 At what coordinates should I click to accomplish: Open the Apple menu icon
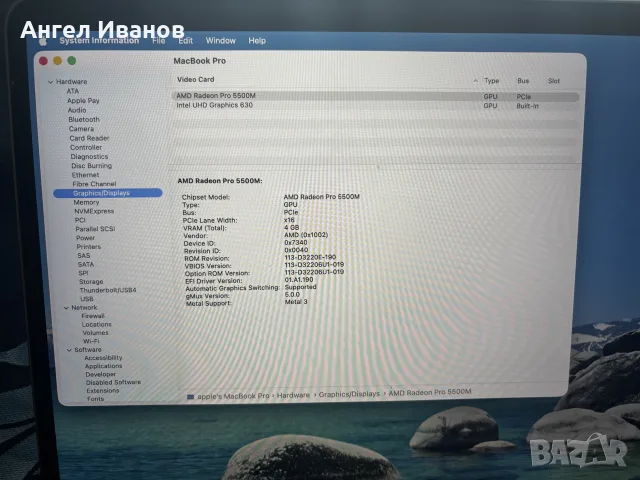43,42
